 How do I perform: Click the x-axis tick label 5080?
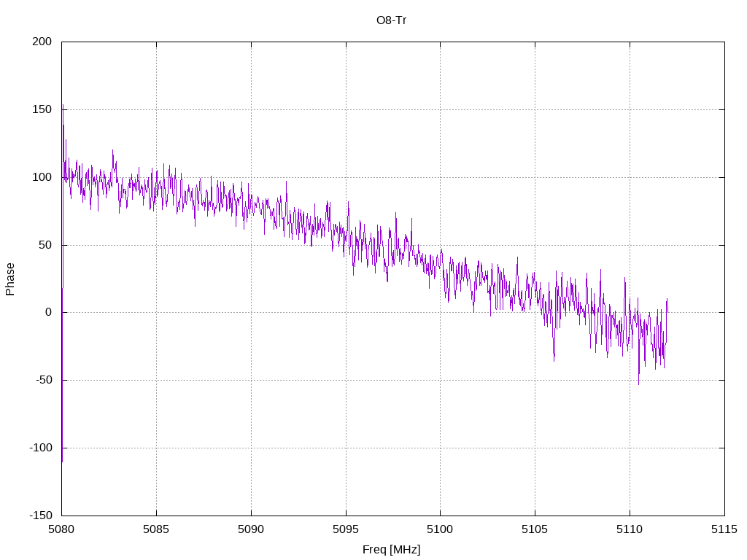tap(61, 529)
